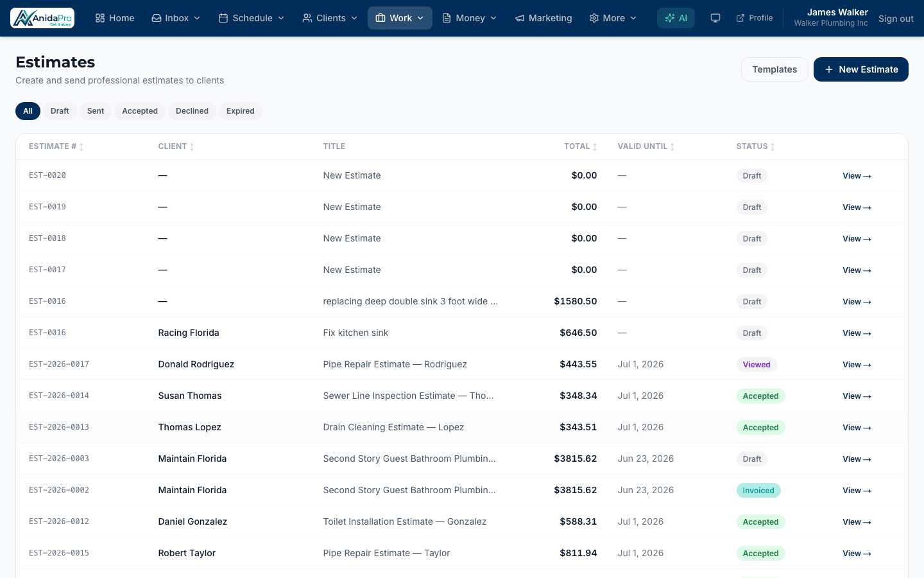Screen dimensions: 924x578
Task: Click the Invoiced status badge
Action: pos(758,491)
